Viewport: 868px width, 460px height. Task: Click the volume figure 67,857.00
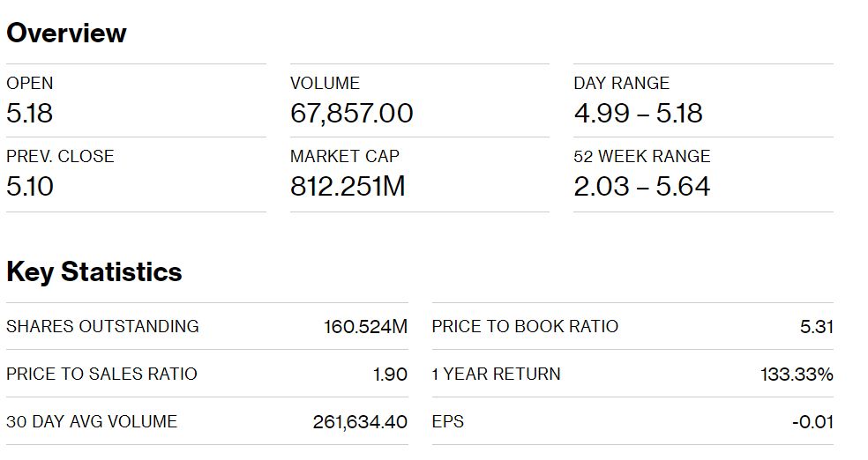351,114
